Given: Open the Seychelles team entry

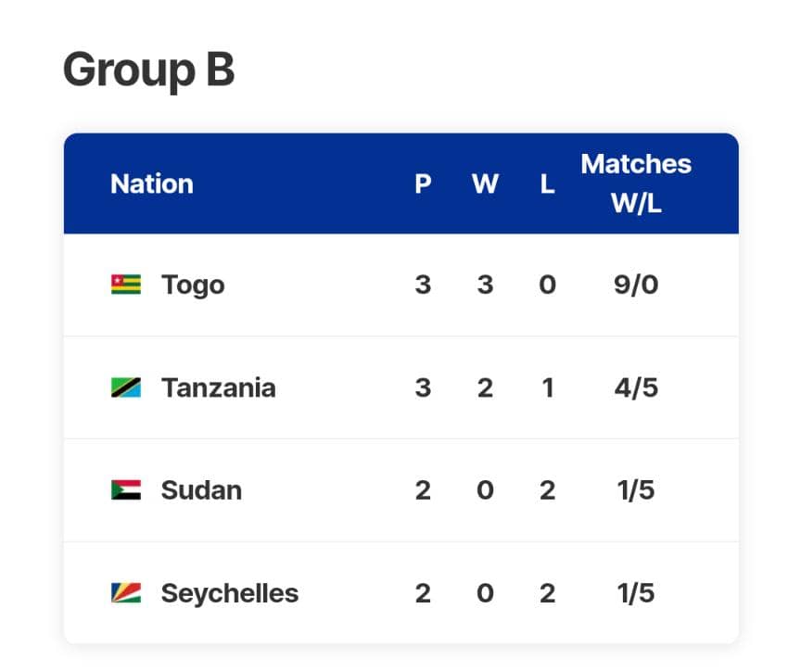Looking at the screenshot, I should (229, 592).
